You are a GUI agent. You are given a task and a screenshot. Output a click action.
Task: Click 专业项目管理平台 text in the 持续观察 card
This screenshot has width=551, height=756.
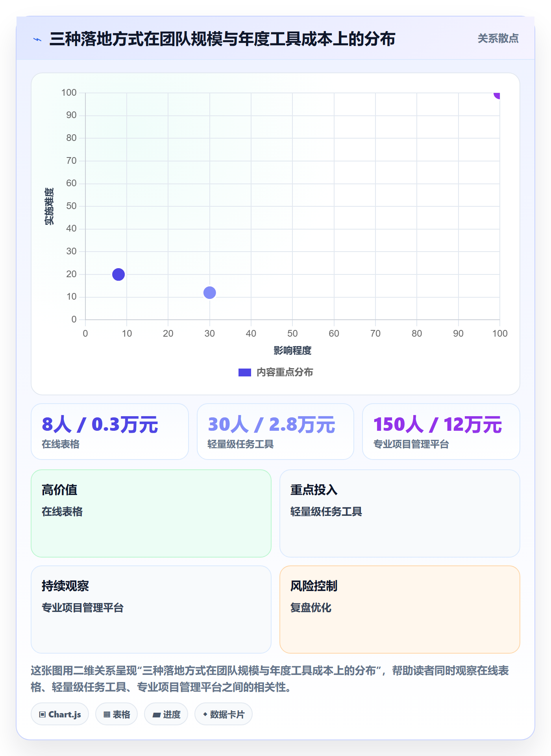(x=83, y=608)
